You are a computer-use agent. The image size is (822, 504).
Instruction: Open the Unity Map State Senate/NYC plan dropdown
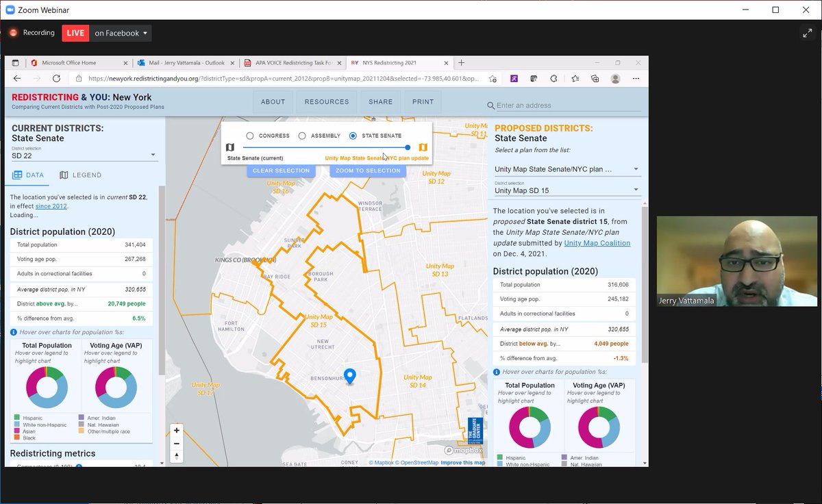[567, 168]
